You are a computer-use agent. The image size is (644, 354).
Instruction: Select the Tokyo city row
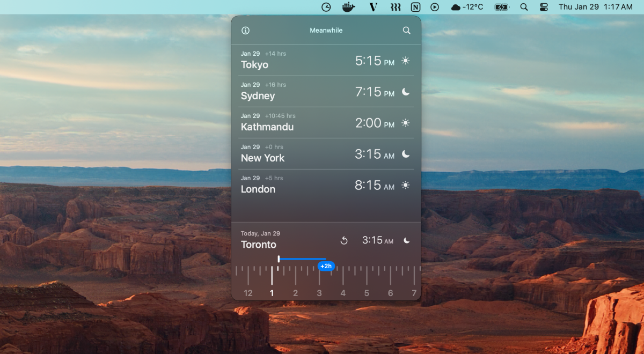pos(326,60)
